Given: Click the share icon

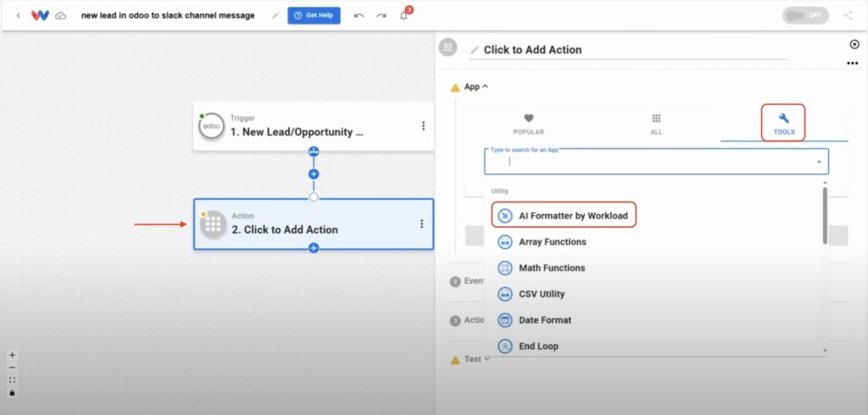Looking at the screenshot, I should (848, 15).
